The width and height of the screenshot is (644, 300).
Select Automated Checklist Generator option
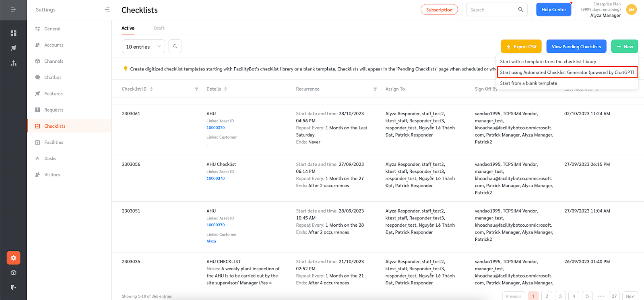pyautogui.click(x=568, y=72)
